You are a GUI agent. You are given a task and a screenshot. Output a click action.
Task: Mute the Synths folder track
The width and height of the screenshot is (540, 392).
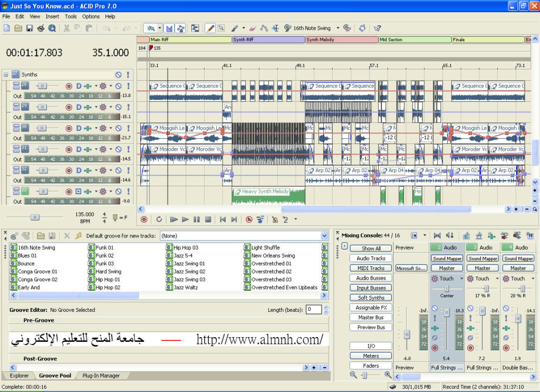coord(118,75)
